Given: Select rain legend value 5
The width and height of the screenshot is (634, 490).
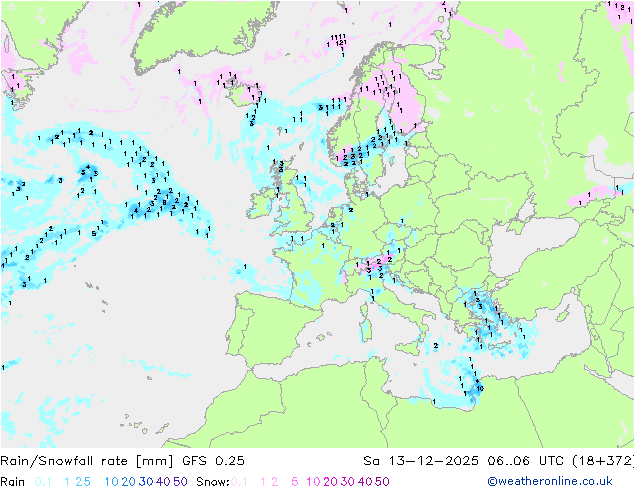Looking at the screenshot, I should pyautogui.click(x=87, y=482).
